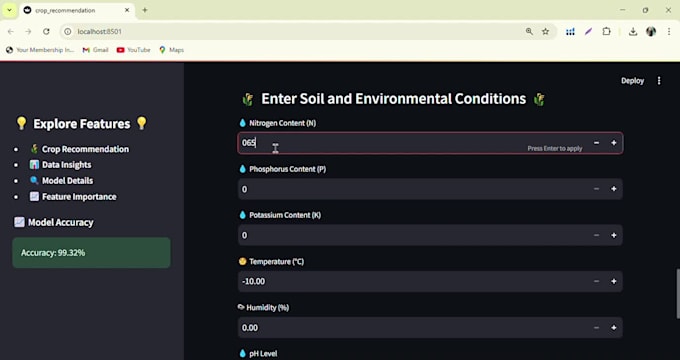Decrease the Nitrogen Content value
680x360 pixels.
[596, 143]
